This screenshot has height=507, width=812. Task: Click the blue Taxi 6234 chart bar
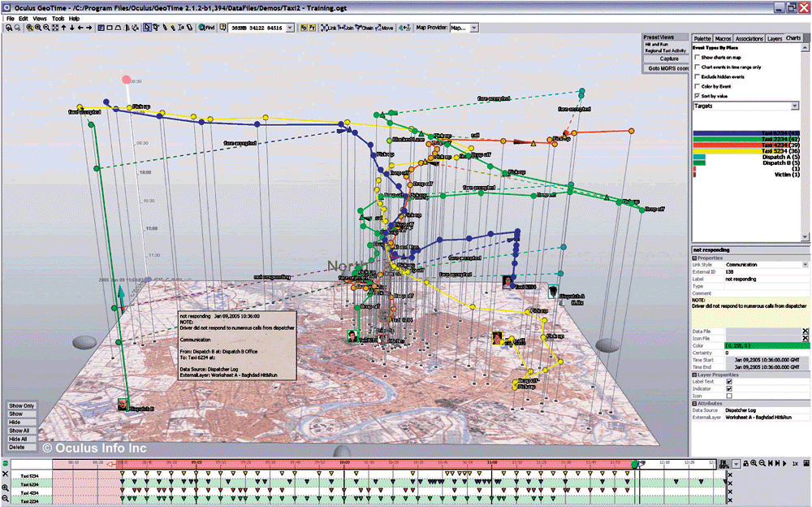746,133
